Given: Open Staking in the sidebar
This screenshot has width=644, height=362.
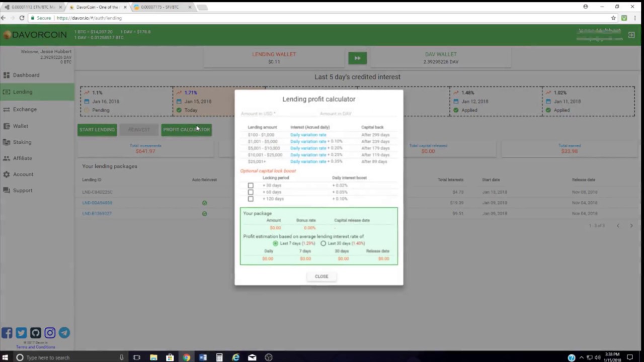Looking at the screenshot, I should click(x=22, y=142).
